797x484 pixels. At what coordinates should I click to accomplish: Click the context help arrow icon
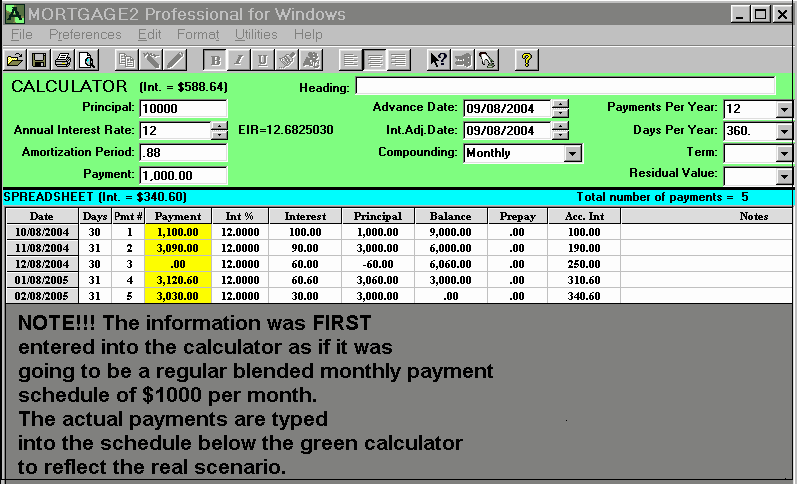point(438,59)
